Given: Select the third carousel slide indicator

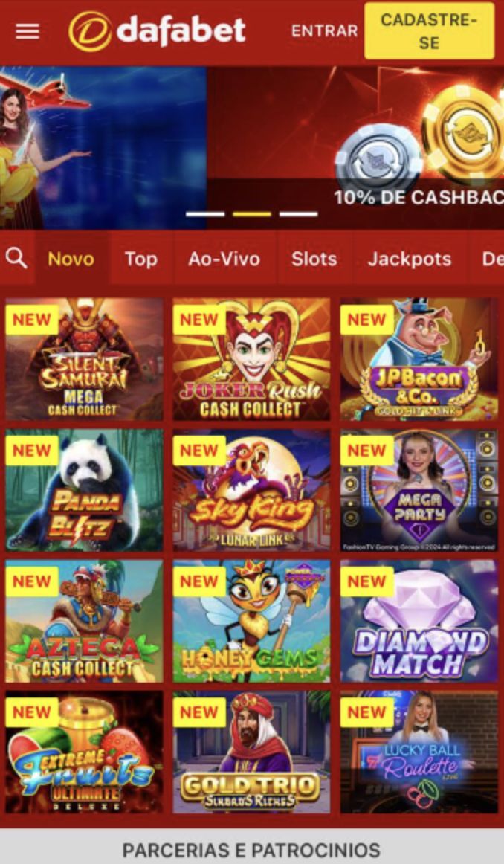Looking at the screenshot, I should click(299, 214).
